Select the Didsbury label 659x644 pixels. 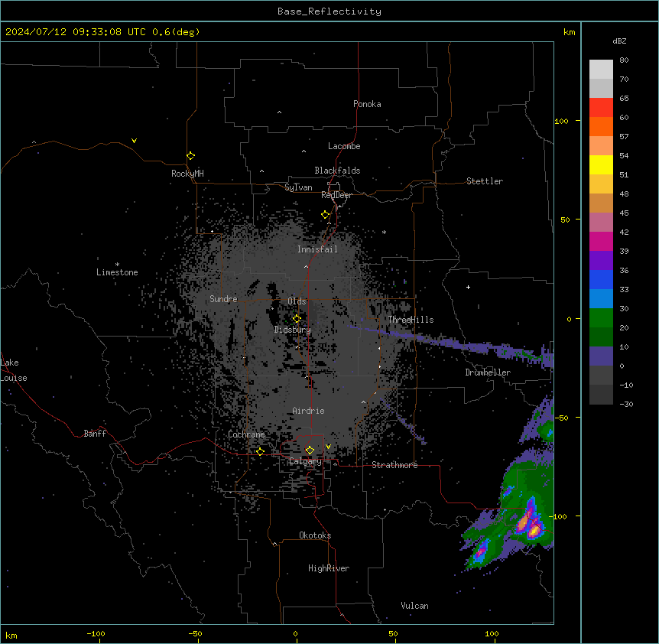(x=293, y=330)
